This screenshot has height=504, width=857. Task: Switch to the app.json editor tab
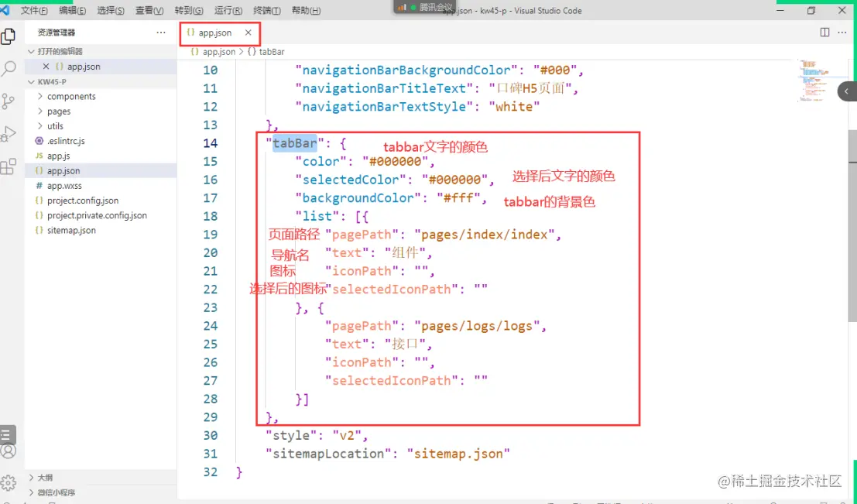218,33
